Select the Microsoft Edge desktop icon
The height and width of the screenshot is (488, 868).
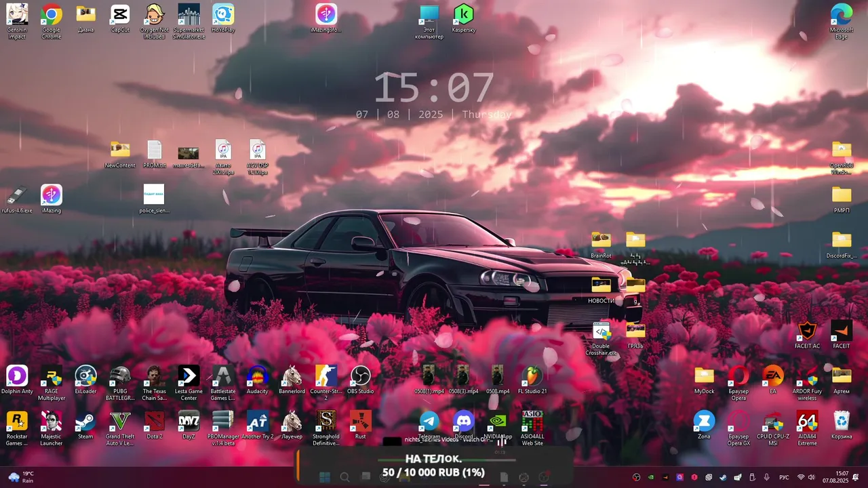[x=842, y=14]
